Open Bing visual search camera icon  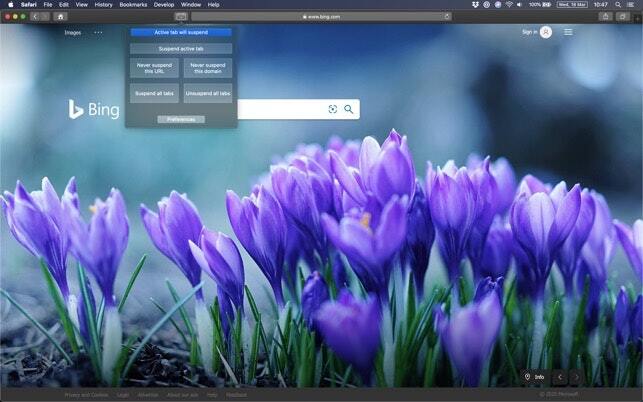tap(333, 109)
